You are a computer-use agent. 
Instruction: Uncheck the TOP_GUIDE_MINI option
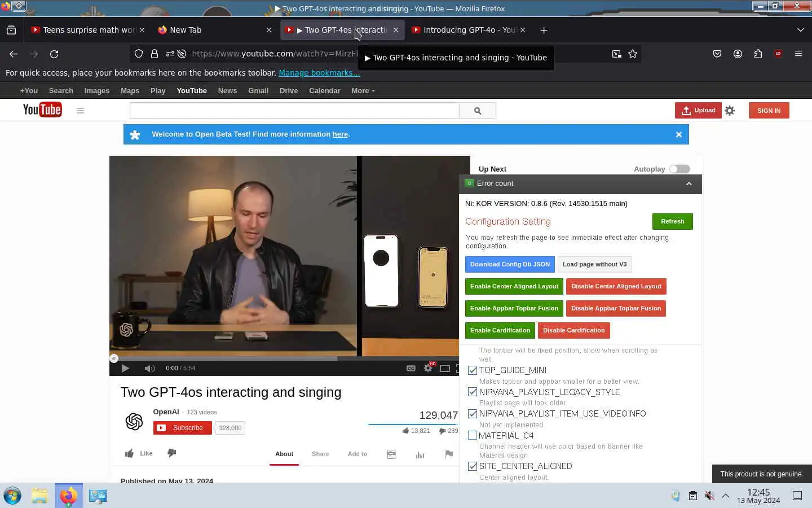(x=473, y=370)
